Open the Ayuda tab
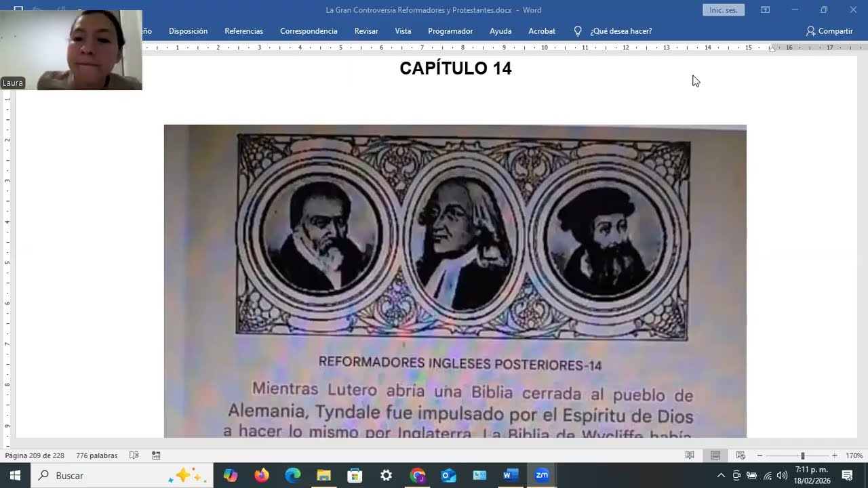The width and height of the screenshot is (868, 488). click(500, 31)
